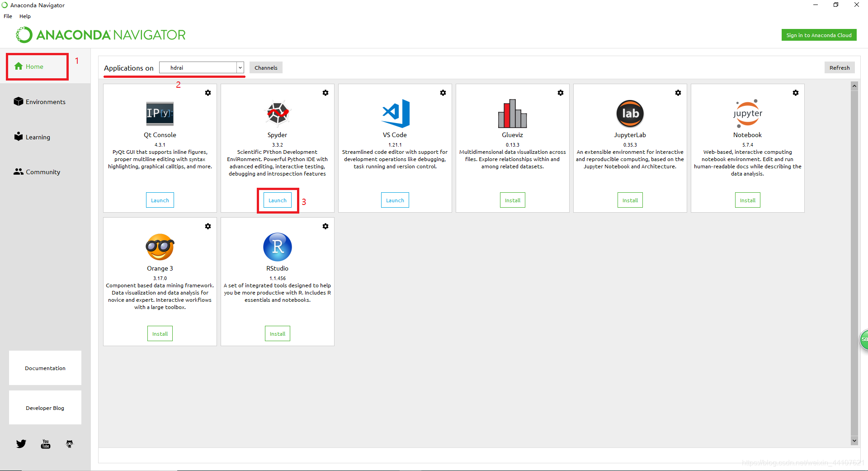Click the Channels button
This screenshot has width=868, height=471.
266,68
